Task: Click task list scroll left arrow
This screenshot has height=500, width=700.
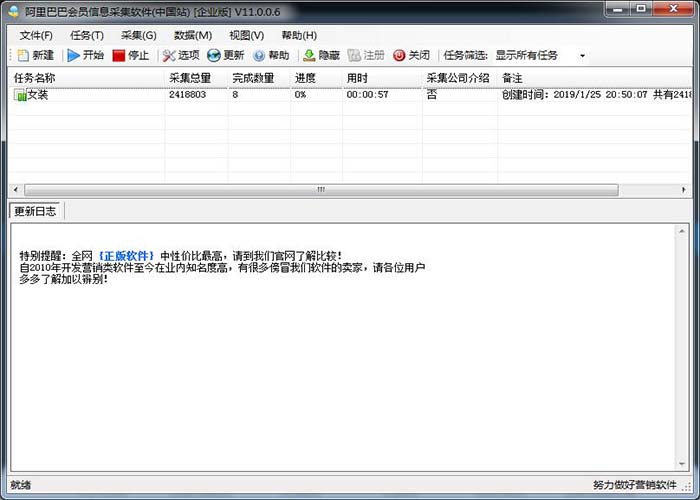Action: tap(16, 190)
